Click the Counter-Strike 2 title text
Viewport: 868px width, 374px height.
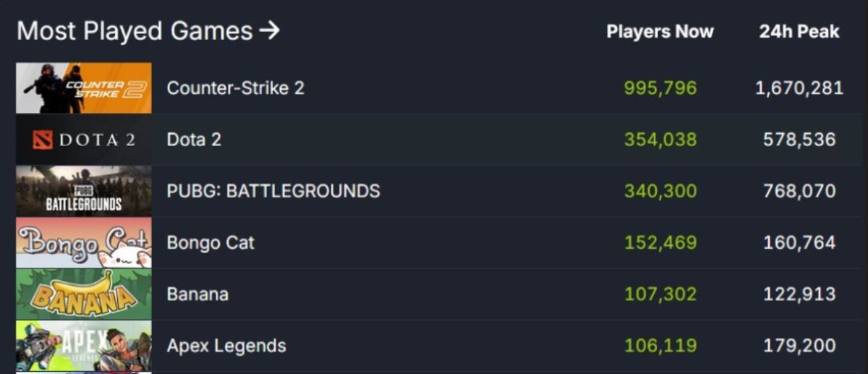[236, 88]
